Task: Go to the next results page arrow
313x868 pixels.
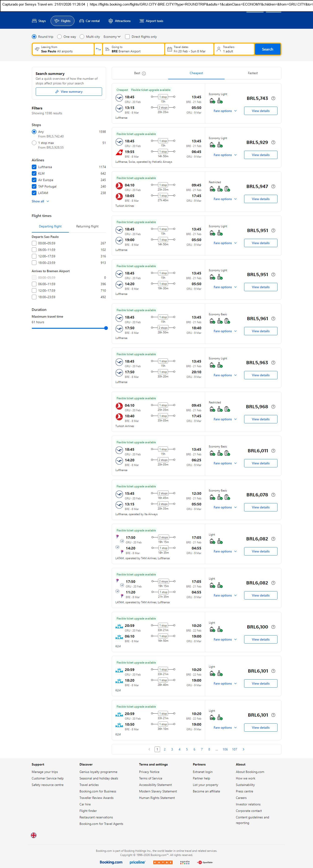Action: [x=244, y=749]
